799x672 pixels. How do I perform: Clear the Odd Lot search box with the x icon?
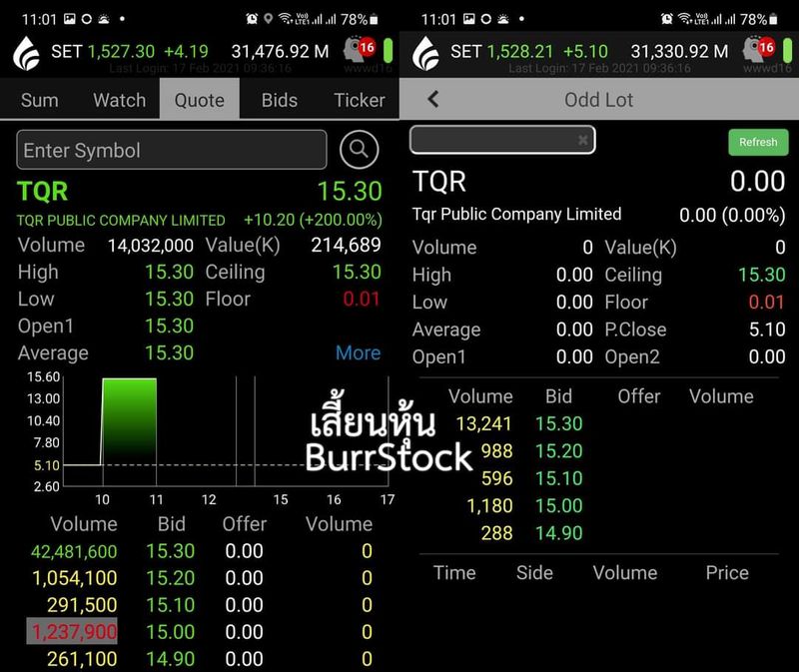583,140
